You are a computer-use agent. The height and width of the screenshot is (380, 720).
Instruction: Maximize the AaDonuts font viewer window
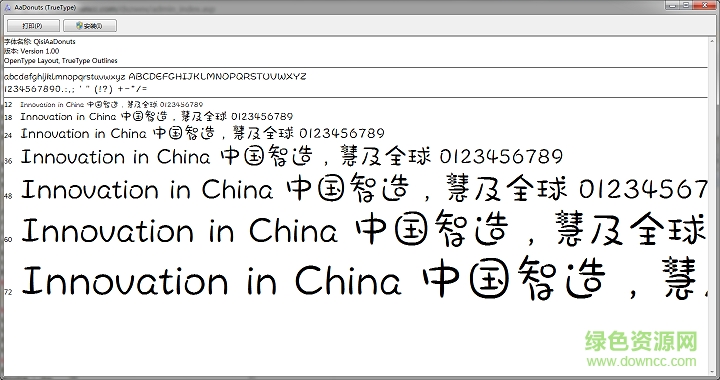coord(686,5)
